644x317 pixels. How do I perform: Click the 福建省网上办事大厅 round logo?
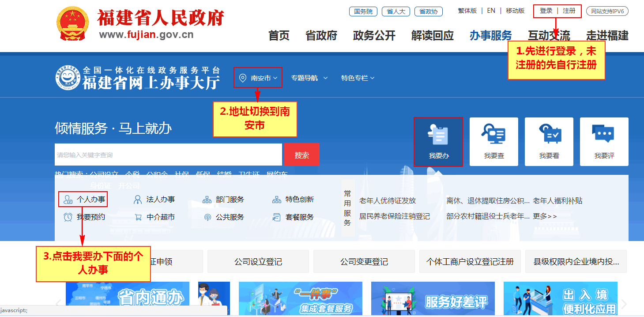68,78
